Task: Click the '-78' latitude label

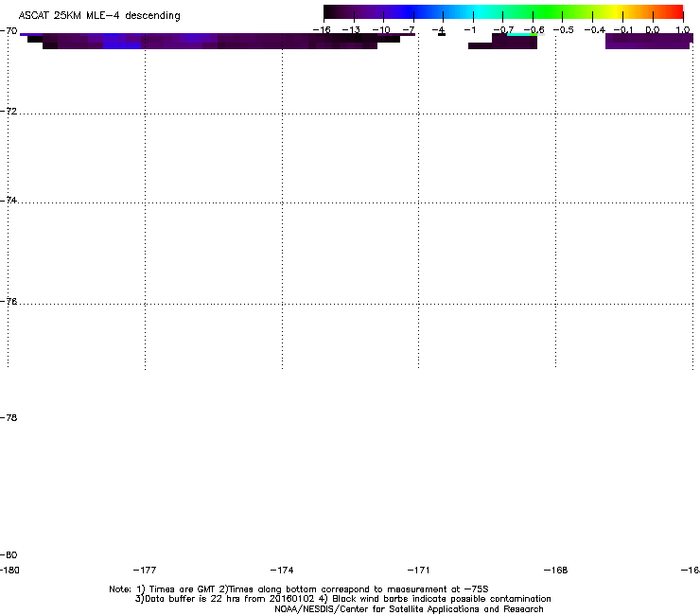Action: (x=9, y=417)
